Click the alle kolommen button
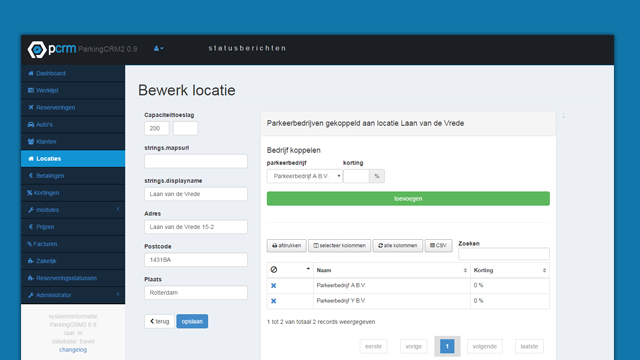Viewport: 640px width, 360px height. [398, 246]
